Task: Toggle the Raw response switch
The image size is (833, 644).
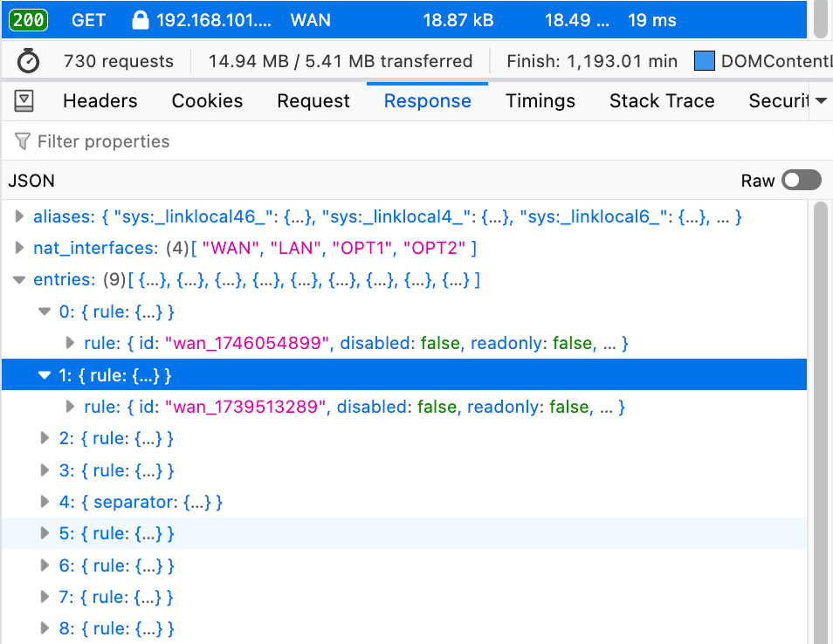Action: pos(801,181)
